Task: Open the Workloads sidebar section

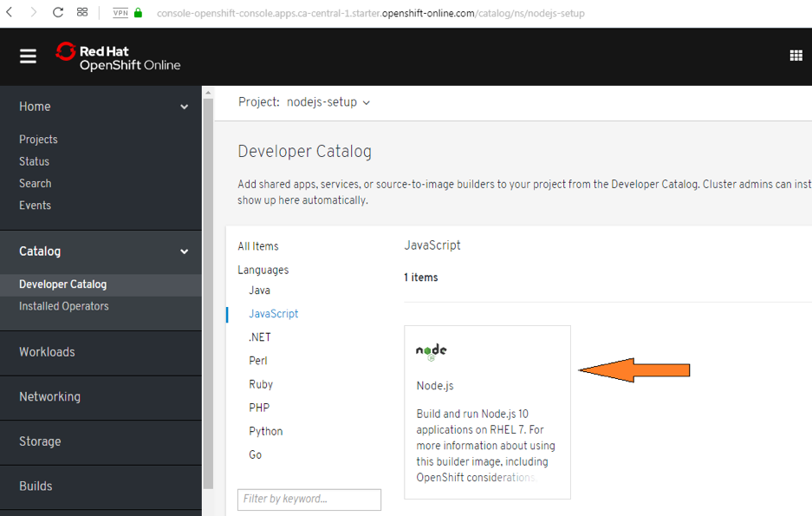Action: click(49, 352)
